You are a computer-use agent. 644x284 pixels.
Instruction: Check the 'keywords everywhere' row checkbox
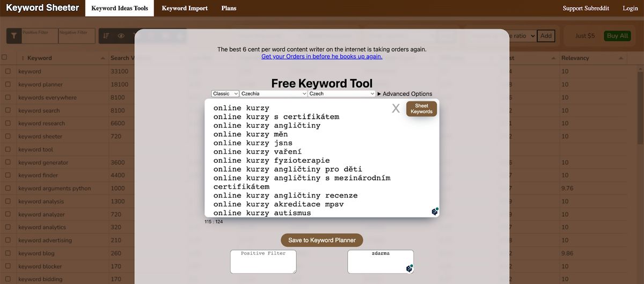click(x=8, y=97)
